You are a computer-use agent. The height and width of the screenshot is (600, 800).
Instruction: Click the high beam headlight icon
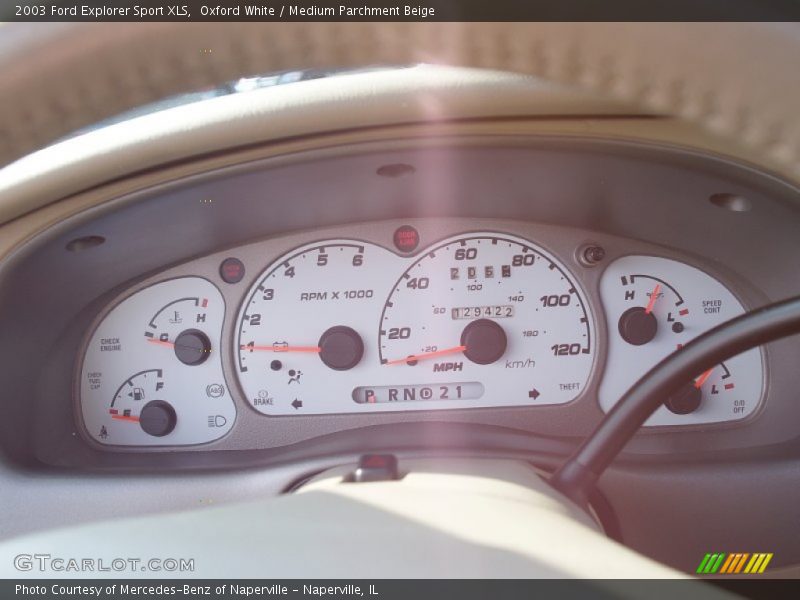217,421
